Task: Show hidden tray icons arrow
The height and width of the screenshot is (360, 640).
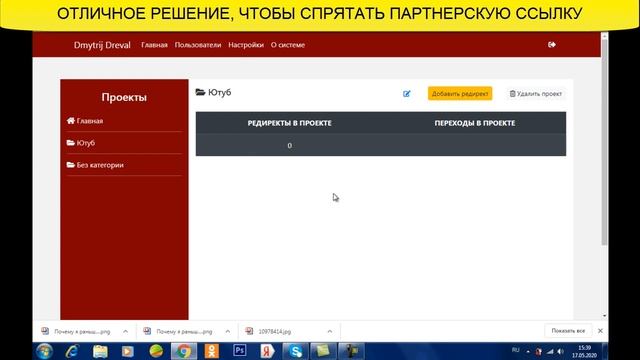Action: click(x=528, y=351)
